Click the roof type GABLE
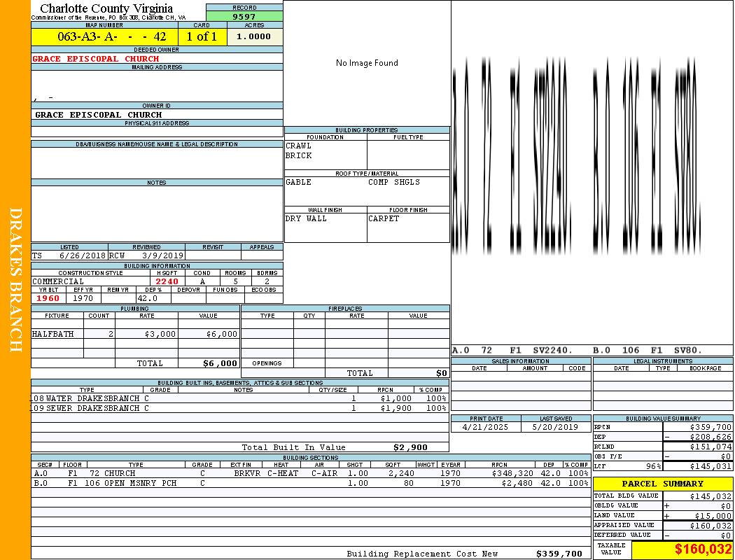Viewport: 735px width, 560px height. click(x=299, y=182)
